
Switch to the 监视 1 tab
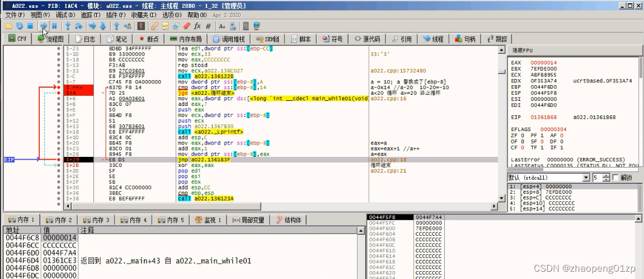(x=208, y=220)
